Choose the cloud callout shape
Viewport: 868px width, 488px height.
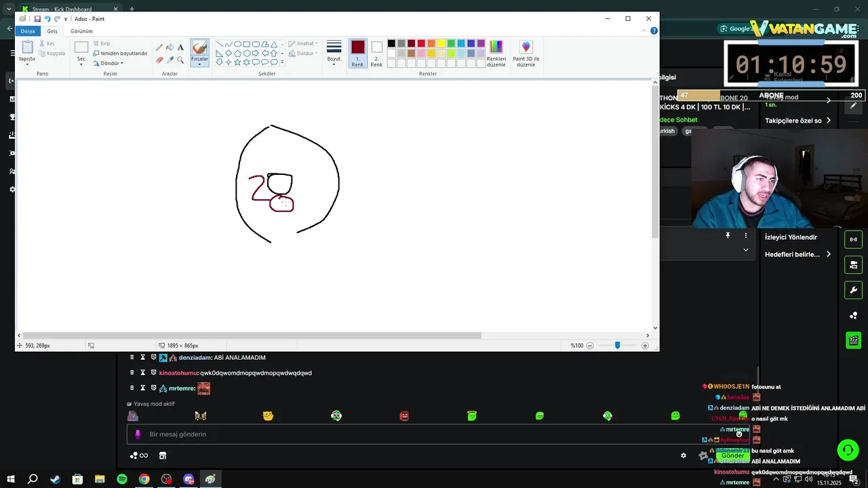[274, 62]
